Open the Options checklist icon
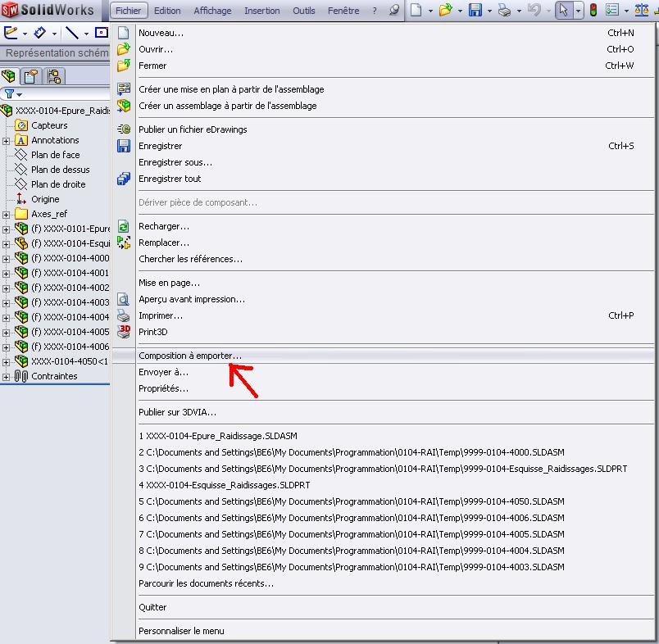This screenshot has height=644, width=659. [x=612, y=10]
